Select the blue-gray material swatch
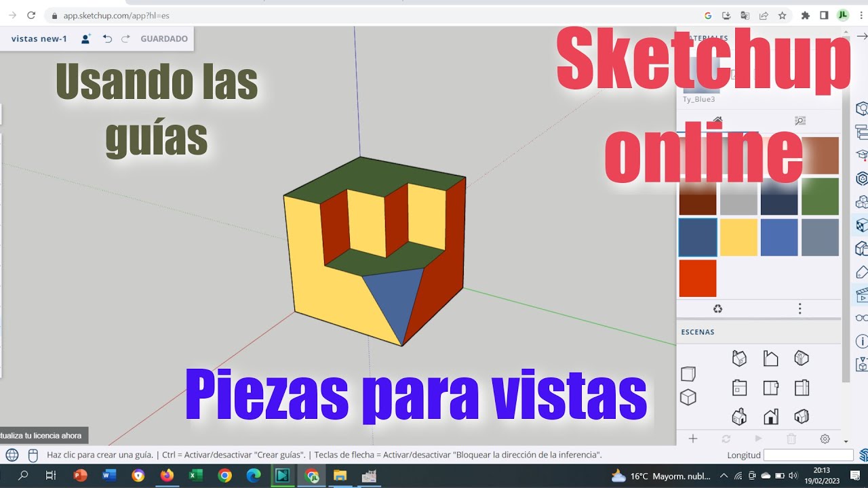Image resolution: width=868 pixels, height=488 pixels. (x=820, y=237)
